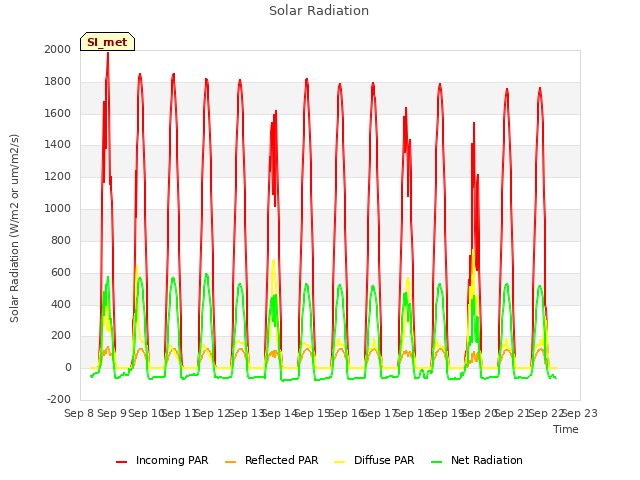Click the 400 y-axis tick label
Viewport: 640px width, 480px height.
tap(61, 304)
